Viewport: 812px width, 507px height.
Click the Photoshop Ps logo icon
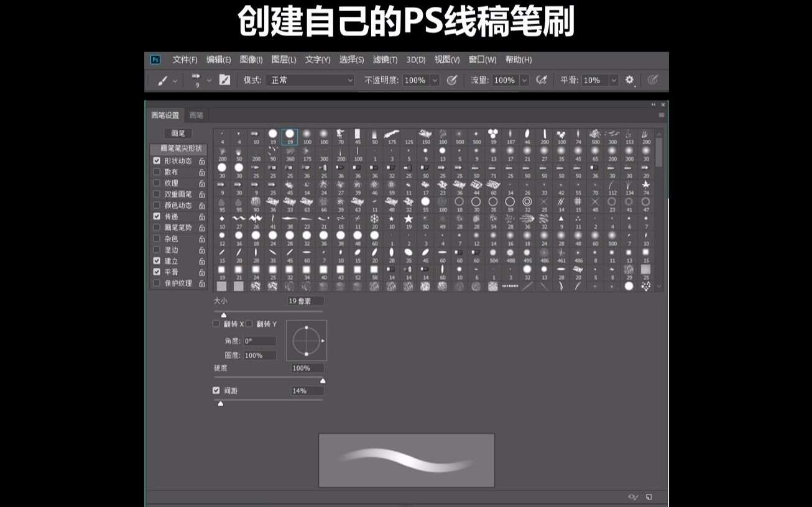(155, 60)
